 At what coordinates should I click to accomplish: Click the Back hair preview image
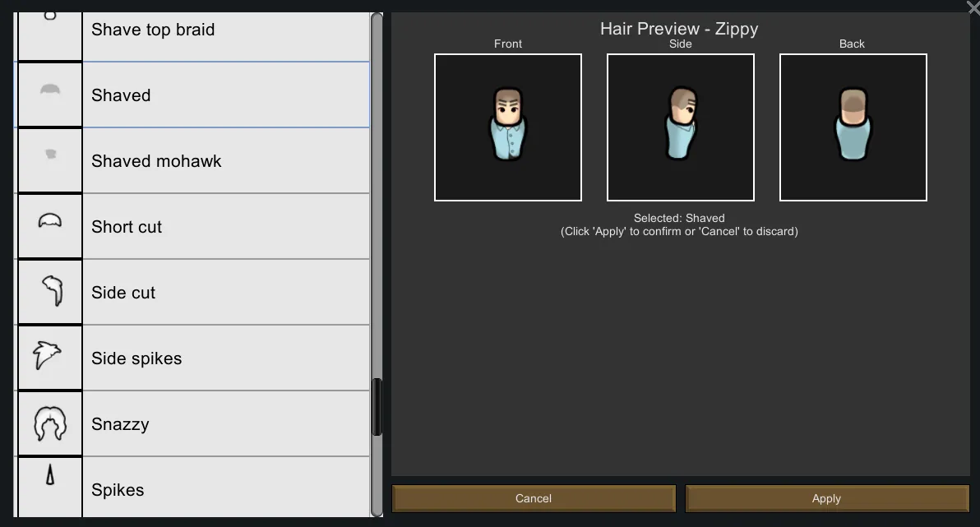point(853,127)
